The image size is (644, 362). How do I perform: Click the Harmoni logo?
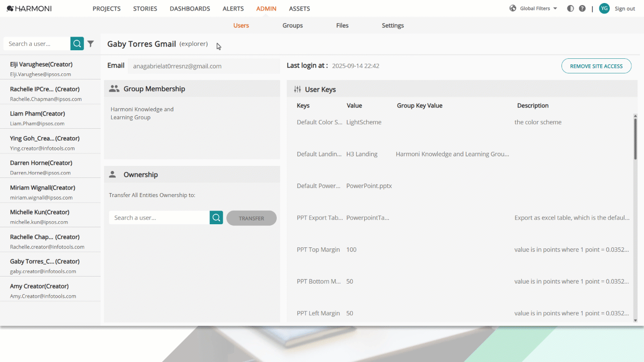(x=29, y=9)
